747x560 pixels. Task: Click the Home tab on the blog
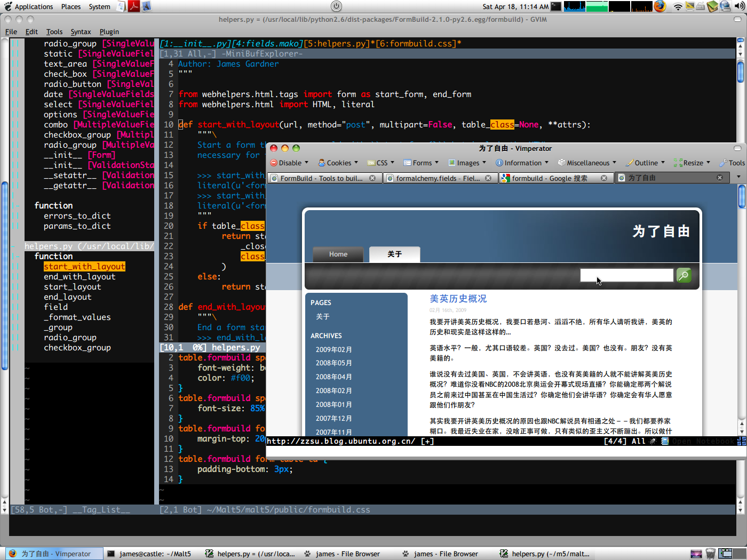tap(338, 254)
